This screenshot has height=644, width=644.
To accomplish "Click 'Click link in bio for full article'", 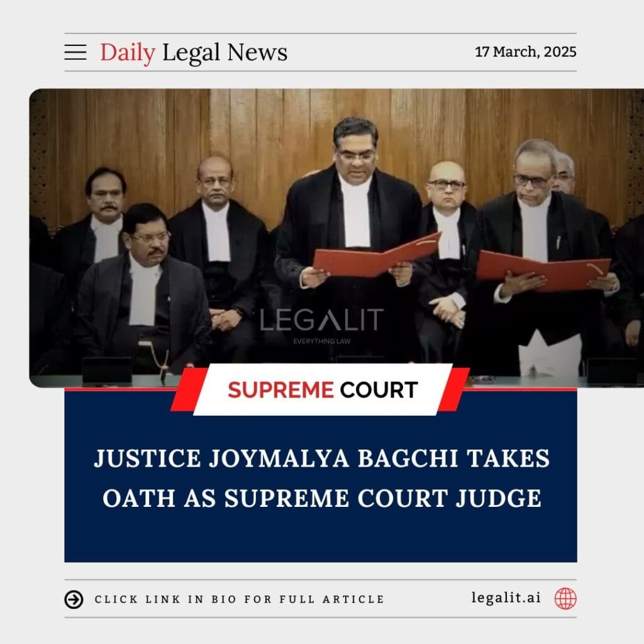I will pos(240,599).
